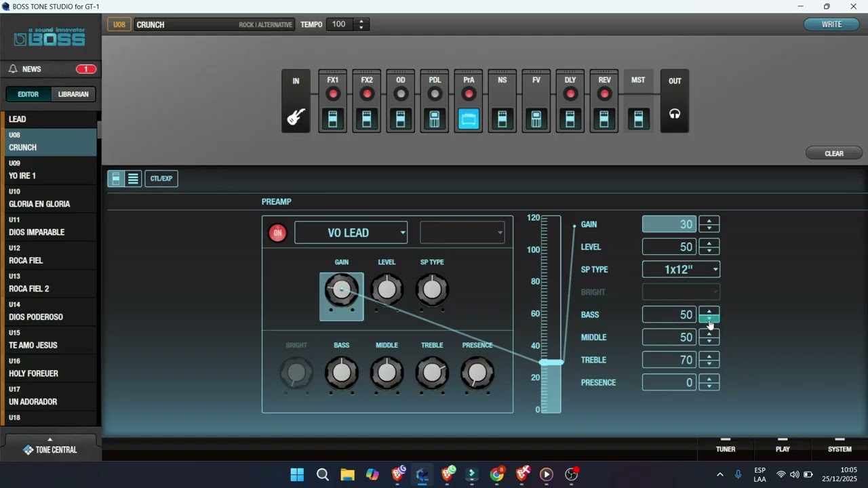Switch to pedal knob view icon

click(x=116, y=178)
